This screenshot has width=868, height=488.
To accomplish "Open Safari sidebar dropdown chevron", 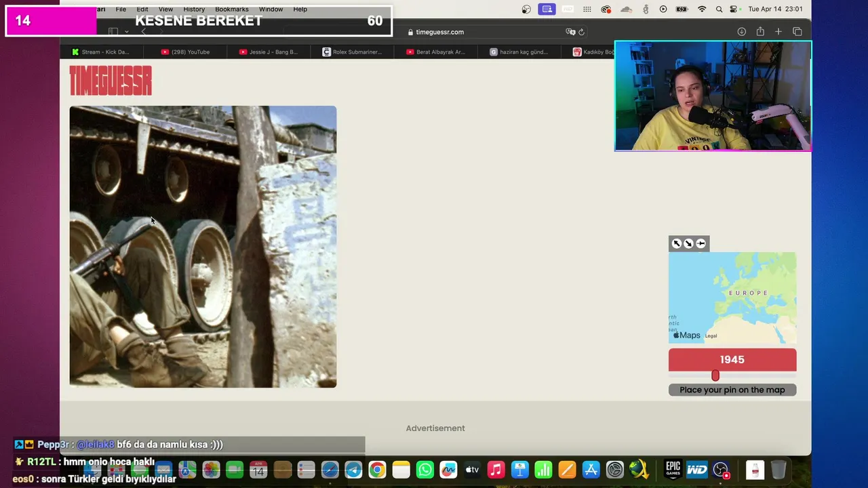I will point(126,32).
